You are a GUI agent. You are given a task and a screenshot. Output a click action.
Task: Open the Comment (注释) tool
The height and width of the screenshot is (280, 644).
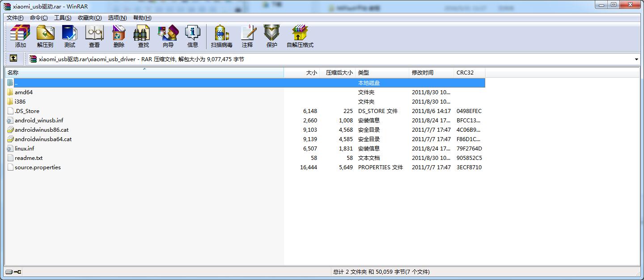coord(247,36)
